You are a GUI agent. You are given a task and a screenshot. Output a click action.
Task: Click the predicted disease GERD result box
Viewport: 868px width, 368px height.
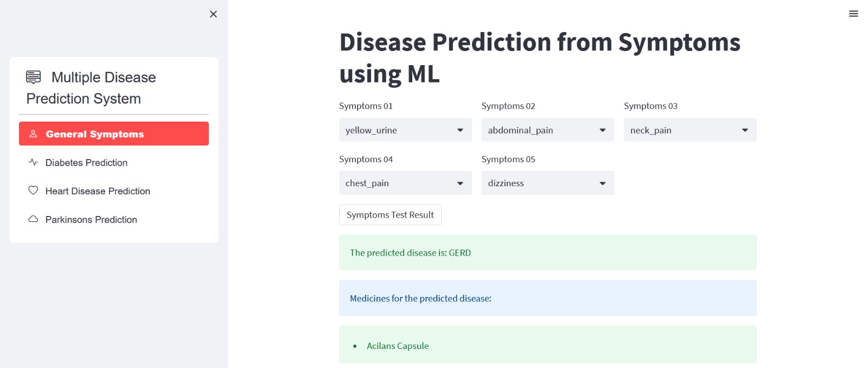547,253
